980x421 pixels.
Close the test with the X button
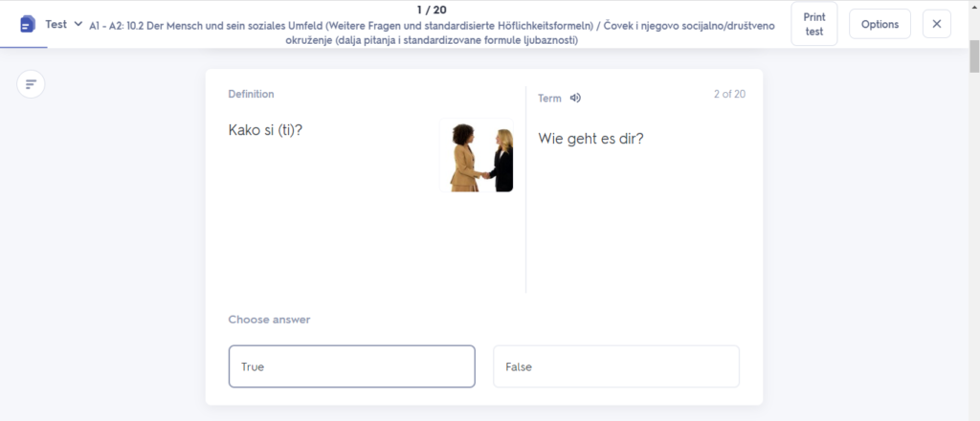click(937, 24)
